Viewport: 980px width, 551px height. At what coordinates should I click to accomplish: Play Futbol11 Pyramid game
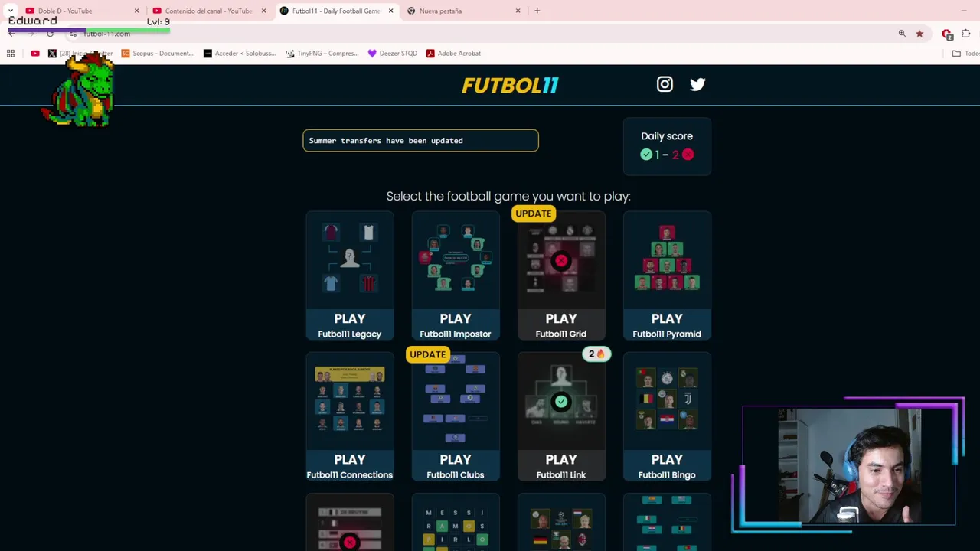(667, 275)
